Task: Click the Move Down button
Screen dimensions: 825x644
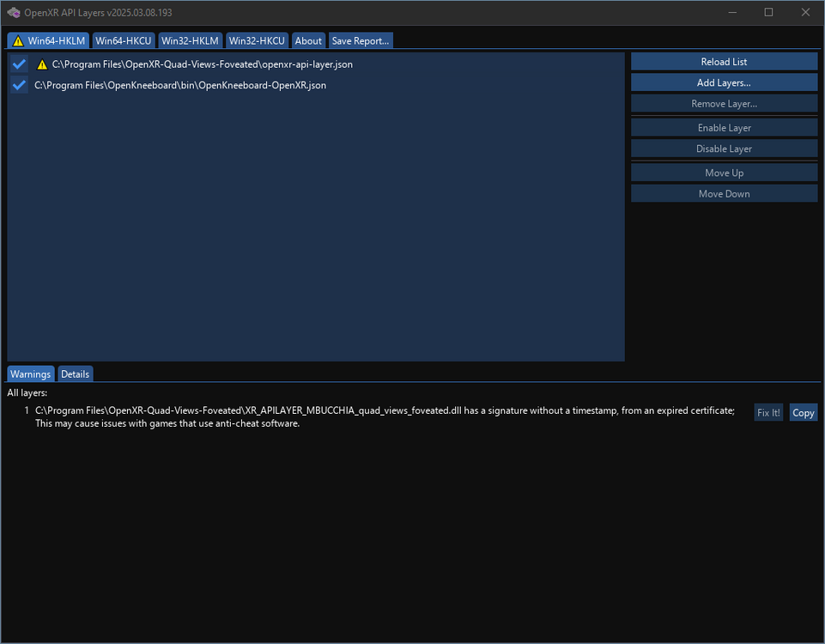Action: (x=724, y=194)
